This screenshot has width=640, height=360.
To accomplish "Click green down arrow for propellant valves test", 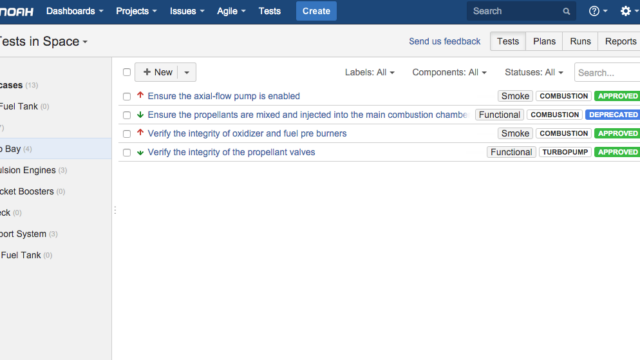I will pos(140,152).
